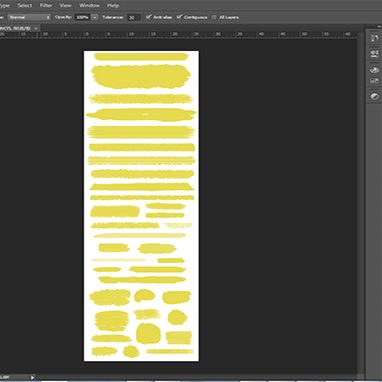The height and width of the screenshot is (382, 382).
Task: Open the Window menu
Action: click(89, 5)
